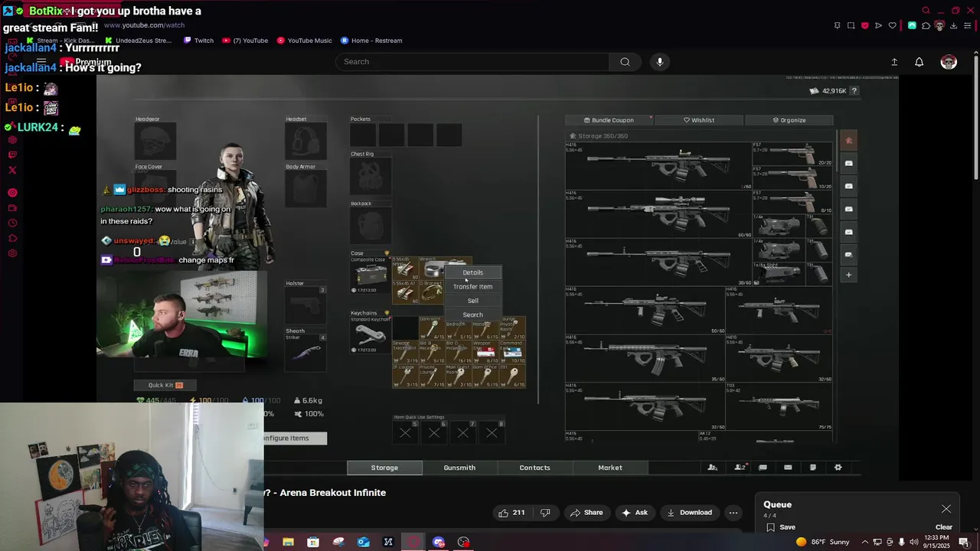This screenshot has width=980, height=551.
Task: Click the Download button
Action: click(x=688, y=513)
